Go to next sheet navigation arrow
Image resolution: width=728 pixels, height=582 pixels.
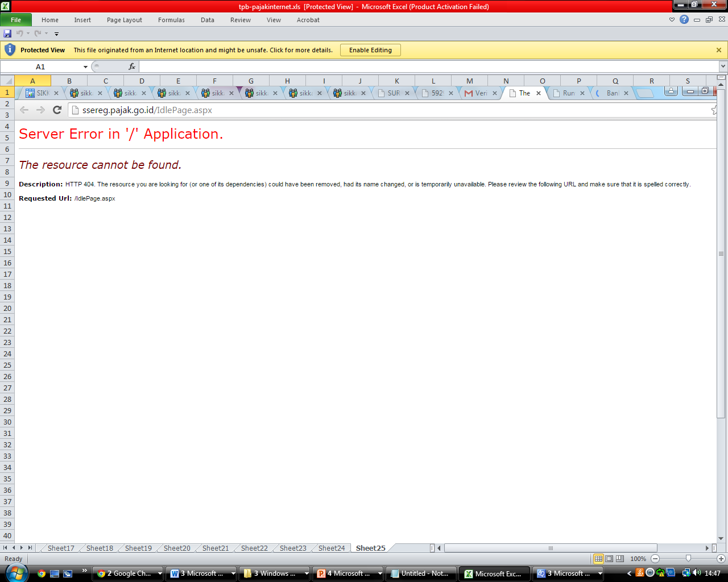[x=22, y=548]
